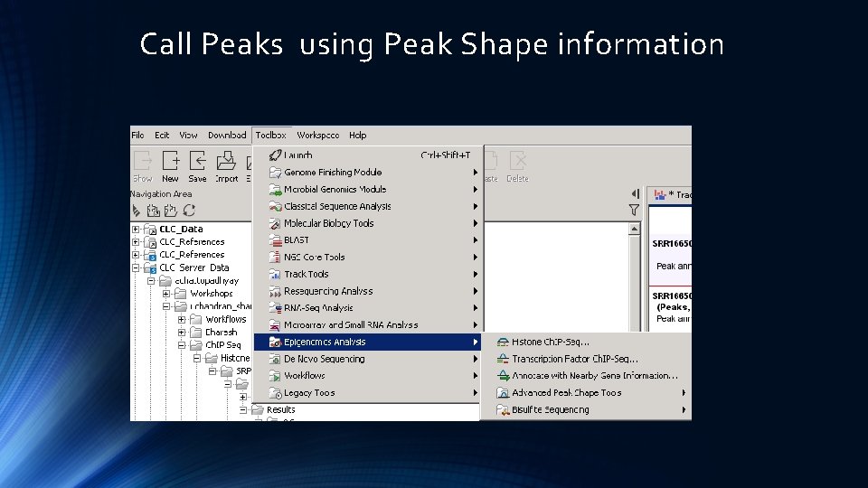The height and width of the screenshot is (488, 868).
Task: Select the highlighted Epigenomics Analysis item
Action: point(367,342)
